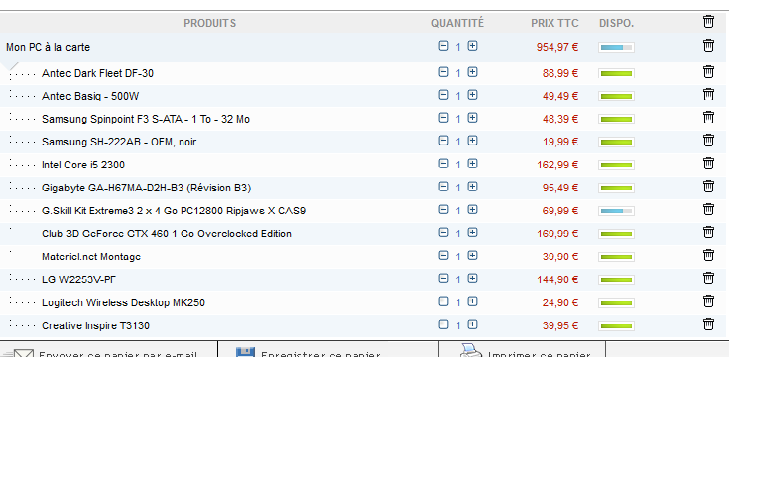Increase quantity of Mon PC à la carte

pyautogui.click(x=472, y=46)
